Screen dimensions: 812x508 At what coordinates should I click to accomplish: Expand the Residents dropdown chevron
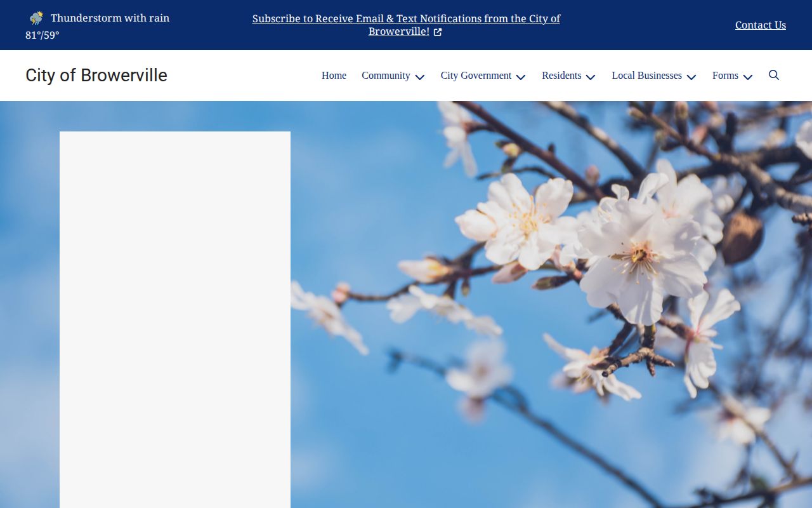tap(591, 77)
